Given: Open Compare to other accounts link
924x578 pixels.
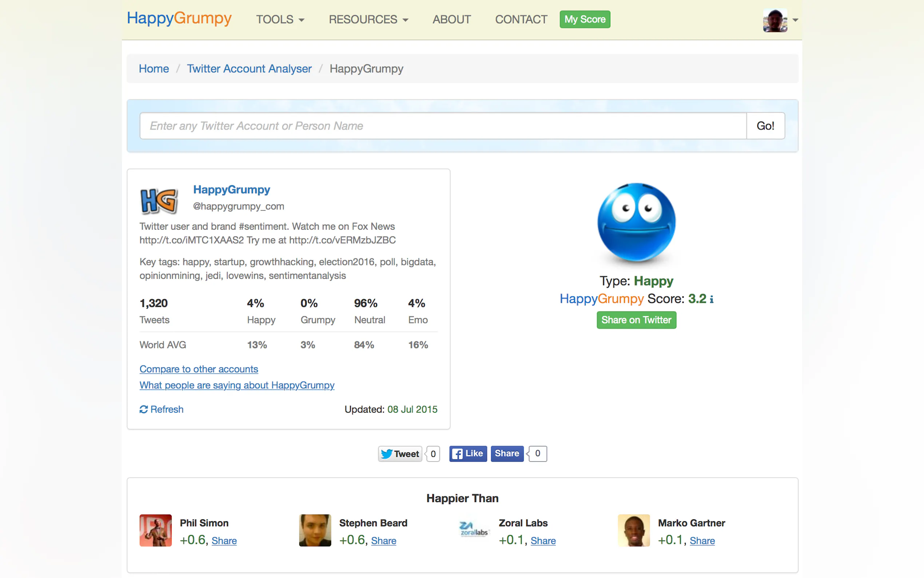Looking at the screenshot, I should click(199, 369).
